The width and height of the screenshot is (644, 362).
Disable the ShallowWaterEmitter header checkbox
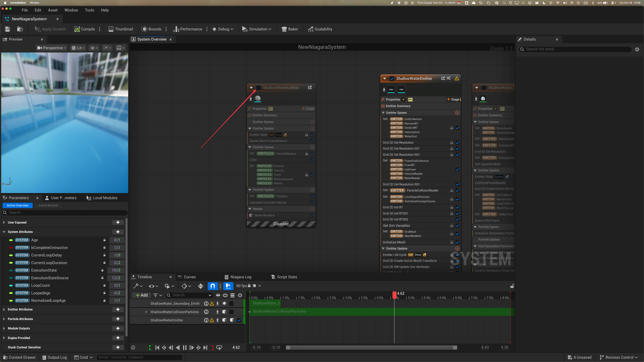[392, 78]
